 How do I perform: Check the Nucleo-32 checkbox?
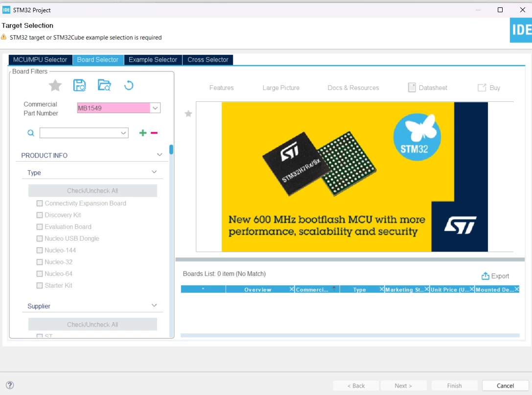pos(40,262)
